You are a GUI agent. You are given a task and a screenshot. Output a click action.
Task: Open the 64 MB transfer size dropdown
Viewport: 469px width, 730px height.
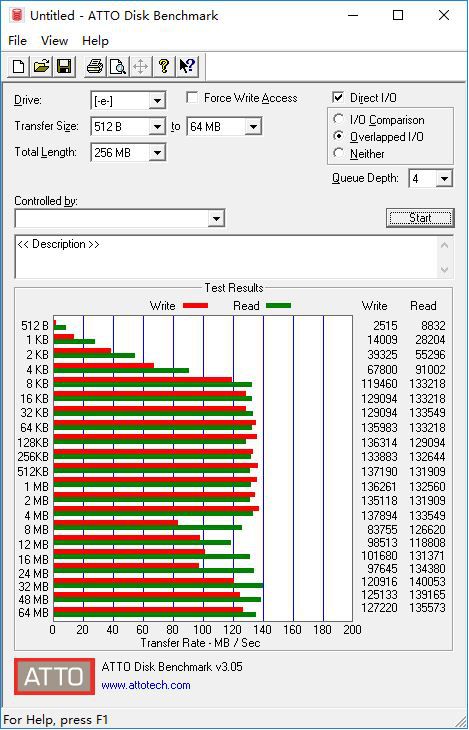(x=253, y=126)
